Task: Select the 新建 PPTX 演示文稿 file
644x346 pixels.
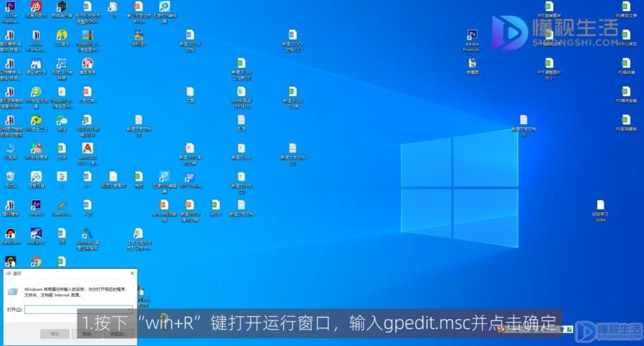Action: point(190,205)
